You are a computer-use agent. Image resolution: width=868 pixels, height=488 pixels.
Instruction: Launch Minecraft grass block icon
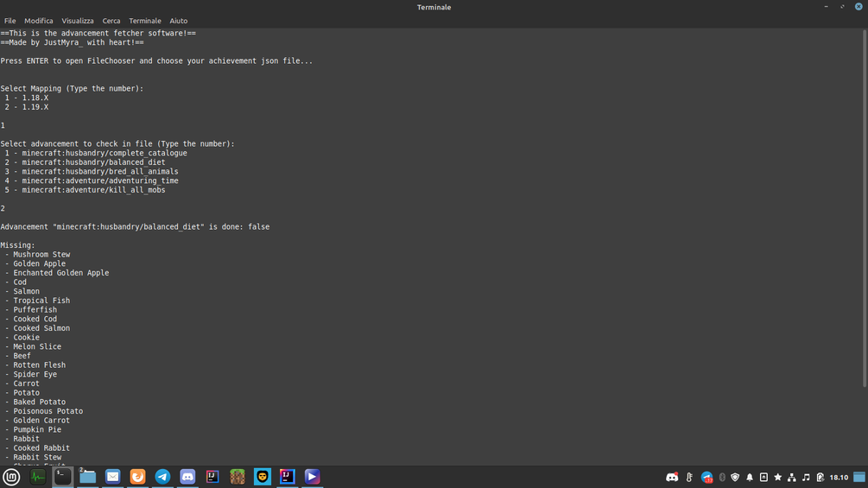pos(238,477)
